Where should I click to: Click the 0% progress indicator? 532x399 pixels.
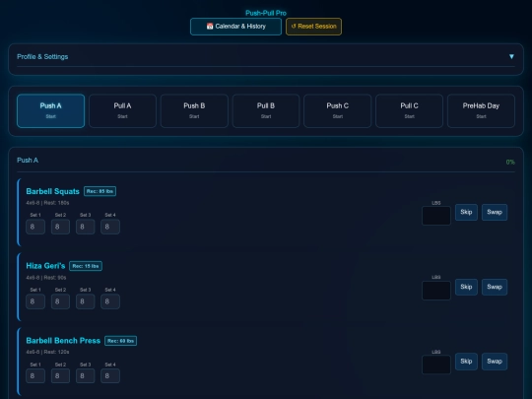510,163
